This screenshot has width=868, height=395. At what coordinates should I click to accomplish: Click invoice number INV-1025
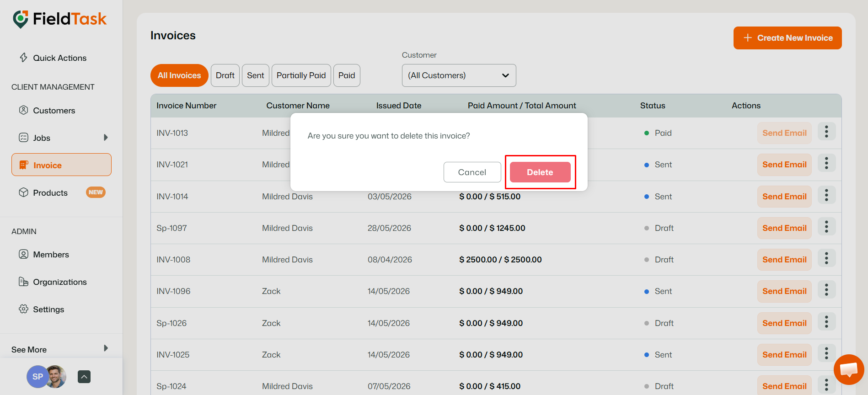click(173, 355)
